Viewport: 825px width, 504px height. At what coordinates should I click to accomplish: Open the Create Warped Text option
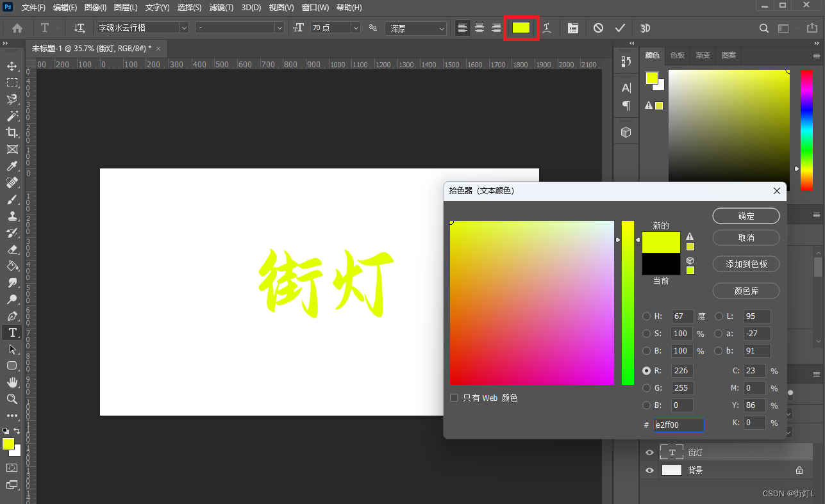pos(547,28)
